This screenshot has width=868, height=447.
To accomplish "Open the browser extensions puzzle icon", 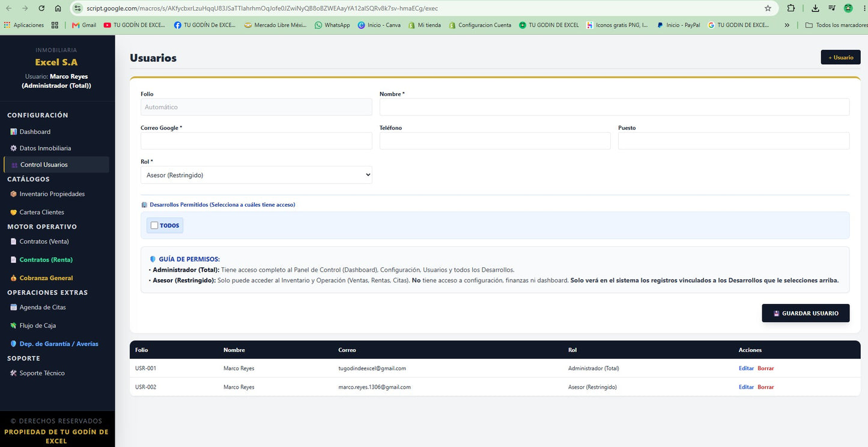I will tap(791, 8).
